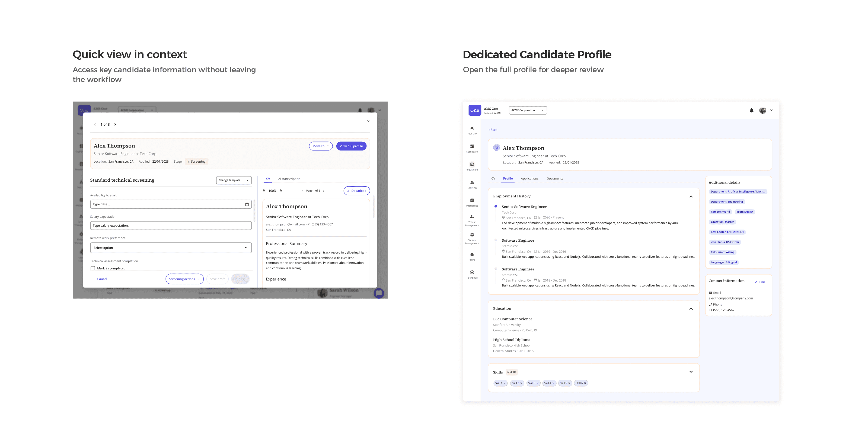Open Remote work preference Select option dropdown
This screenshot has width=868, height=448.
[171, 248]
